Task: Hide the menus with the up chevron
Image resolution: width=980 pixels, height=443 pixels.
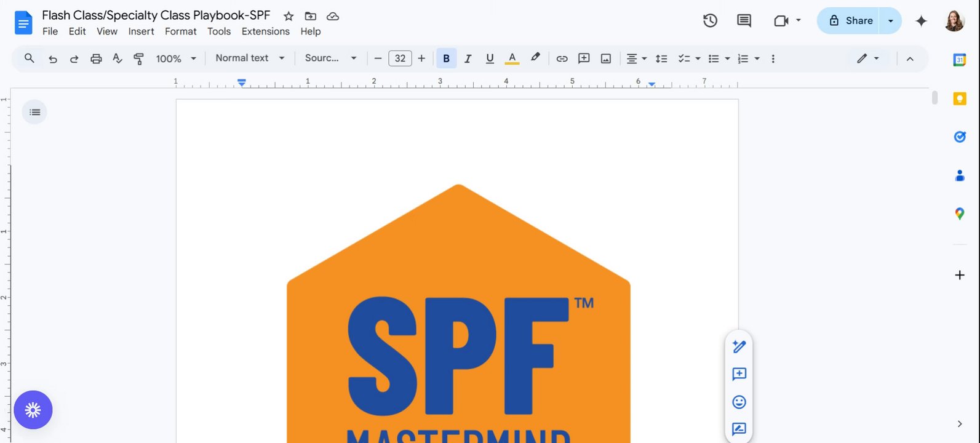Action: [910, 58]
